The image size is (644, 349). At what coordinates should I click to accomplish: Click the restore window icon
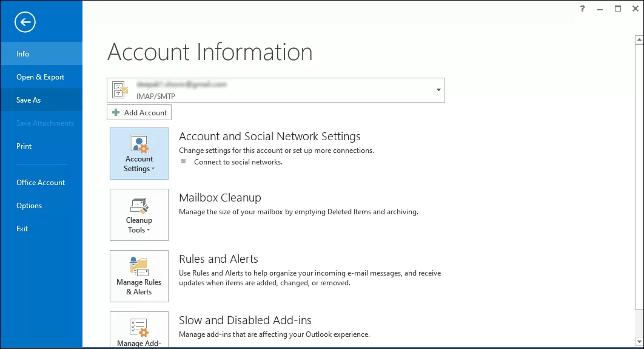tap(618, 8)
